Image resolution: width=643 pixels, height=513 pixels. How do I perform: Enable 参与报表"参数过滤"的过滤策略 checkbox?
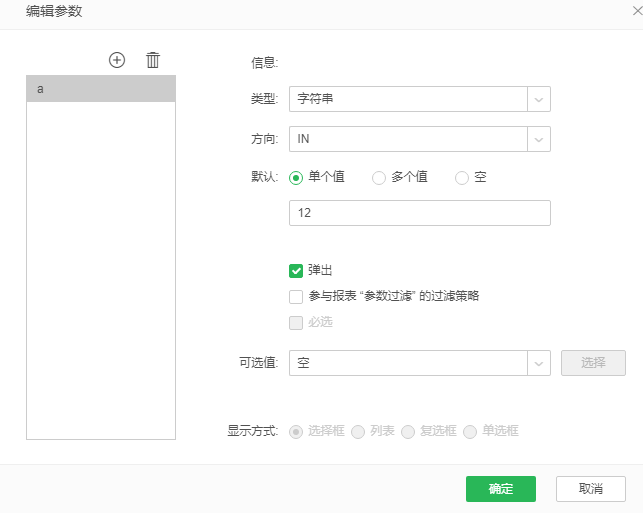click(x=296, y=296)
